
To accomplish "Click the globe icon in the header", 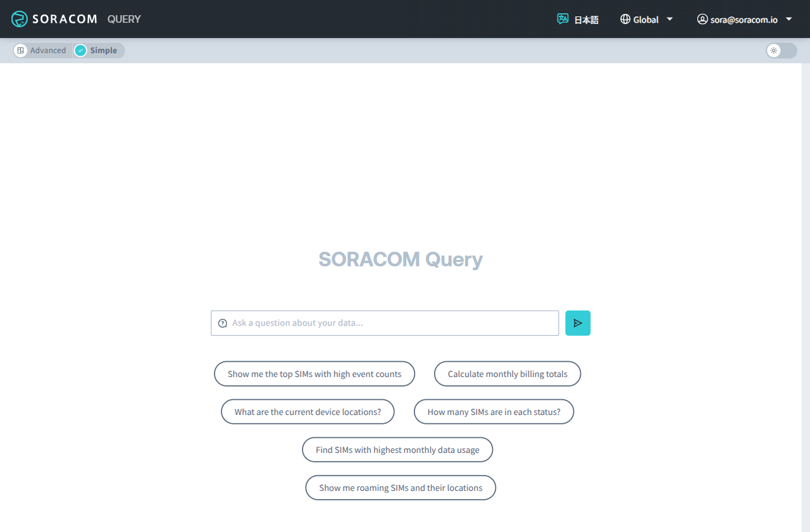I will pyautogui.click(x=625, y=19).
